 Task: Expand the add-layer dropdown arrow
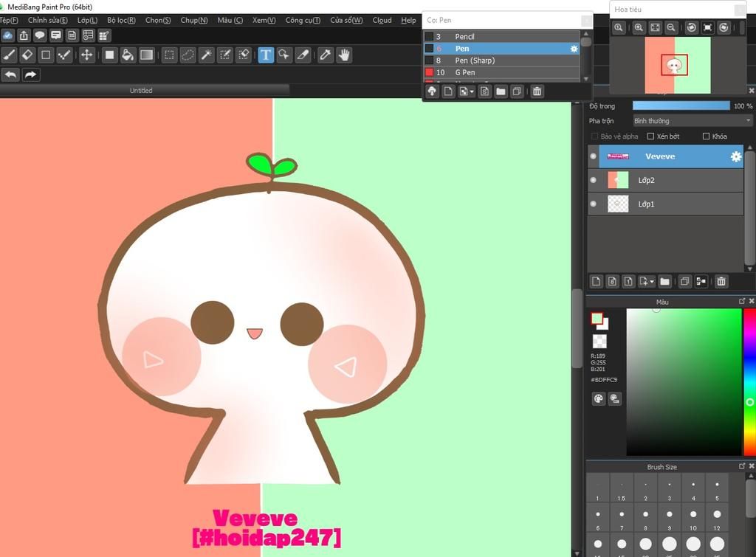(x=652, y=281)
